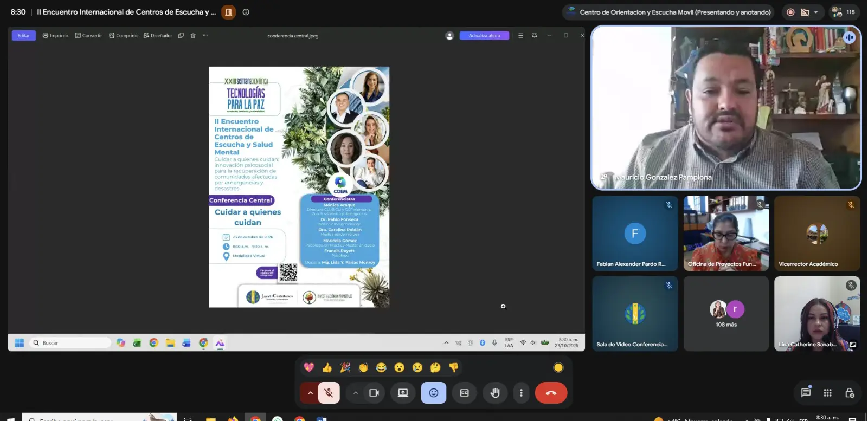Expand hidden tray icons in shared taskbar

click(x=446, y=342)
